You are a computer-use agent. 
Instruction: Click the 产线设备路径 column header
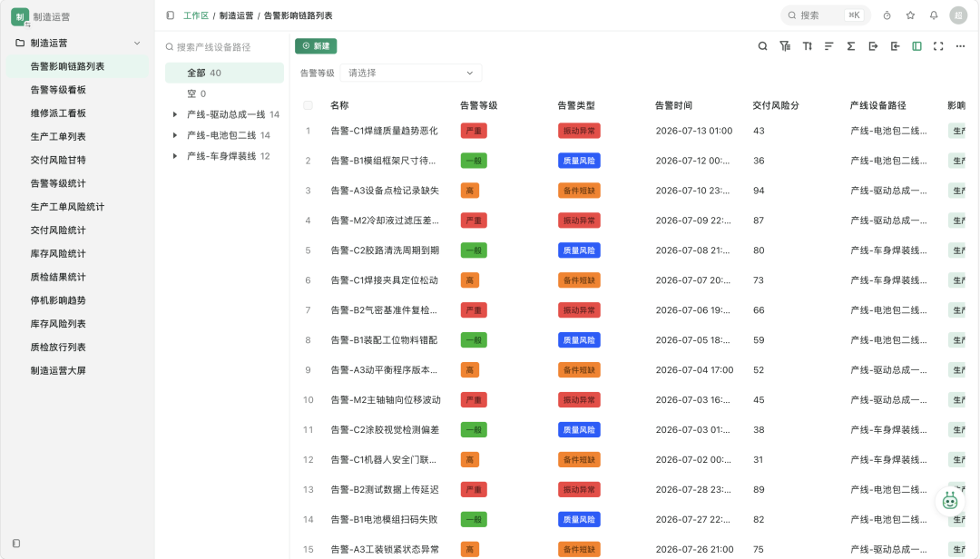877,105
